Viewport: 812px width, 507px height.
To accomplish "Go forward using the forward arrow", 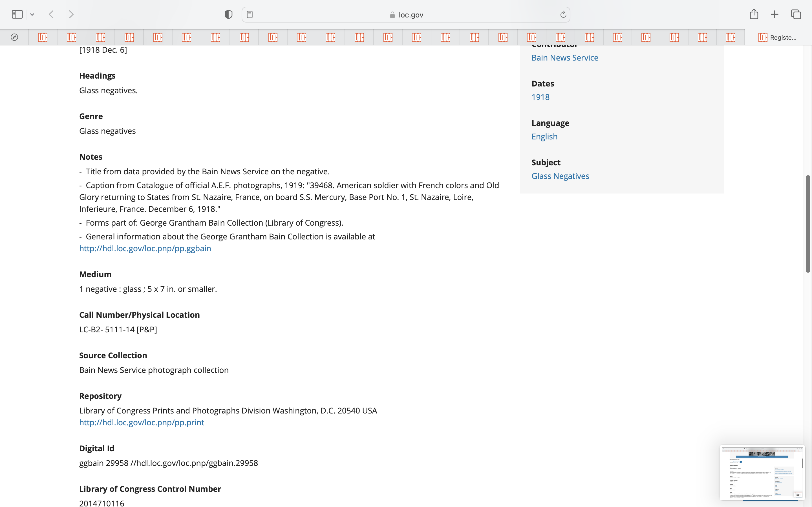I will (x=71, y=14).
